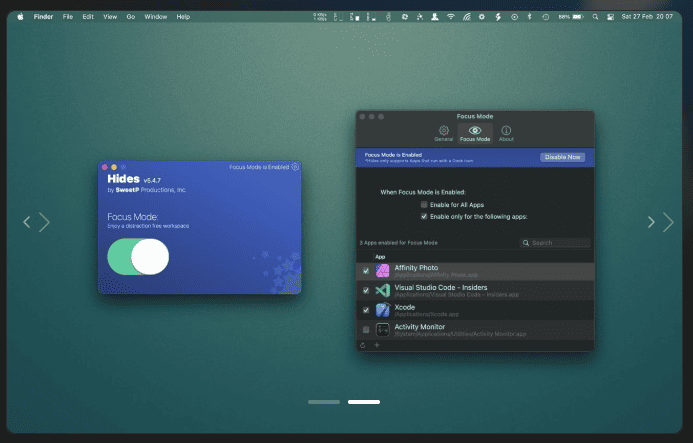Select the second slide indicator bar
Image resolution: width=693 pixels, height=443 pixels.
pos(364,402)
